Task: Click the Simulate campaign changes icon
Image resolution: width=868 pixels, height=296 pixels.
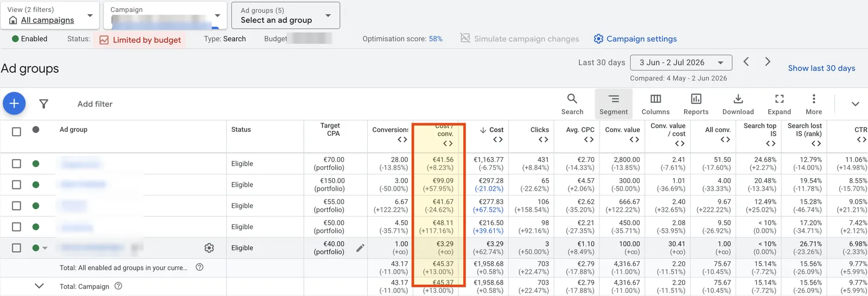Action: [x=465, y=38]
